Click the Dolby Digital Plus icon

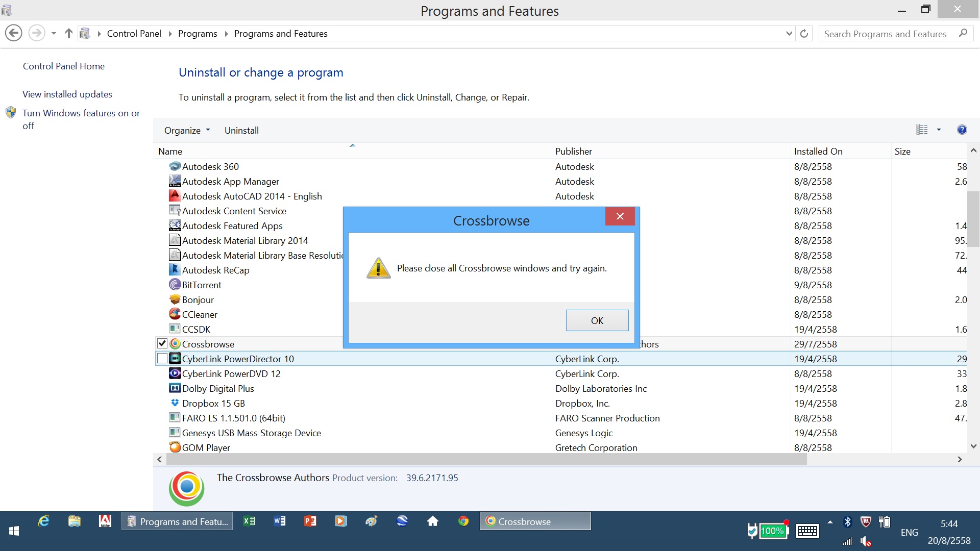tap(175, 388)
